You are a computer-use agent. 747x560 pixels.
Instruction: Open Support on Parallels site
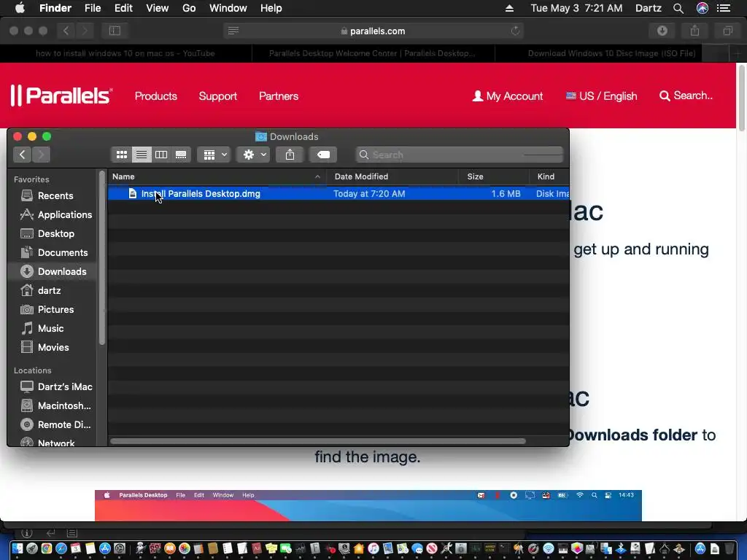point(217,96)
